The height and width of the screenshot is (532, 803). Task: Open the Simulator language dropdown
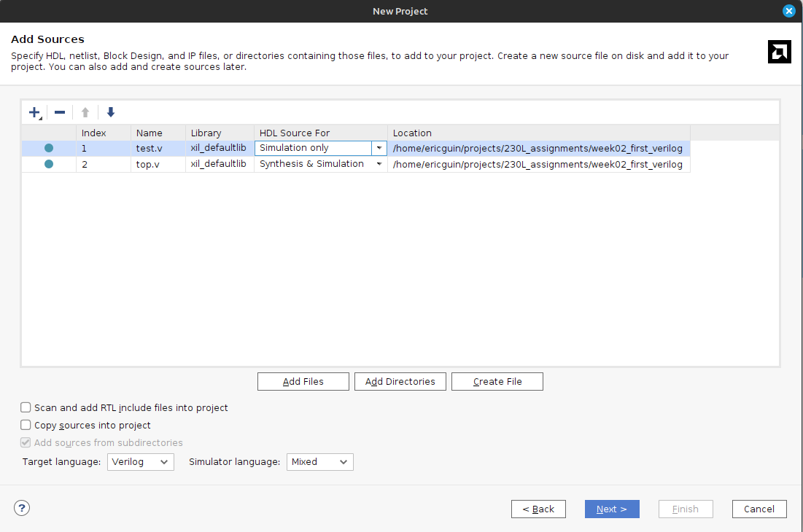click(x=320, y=462)
